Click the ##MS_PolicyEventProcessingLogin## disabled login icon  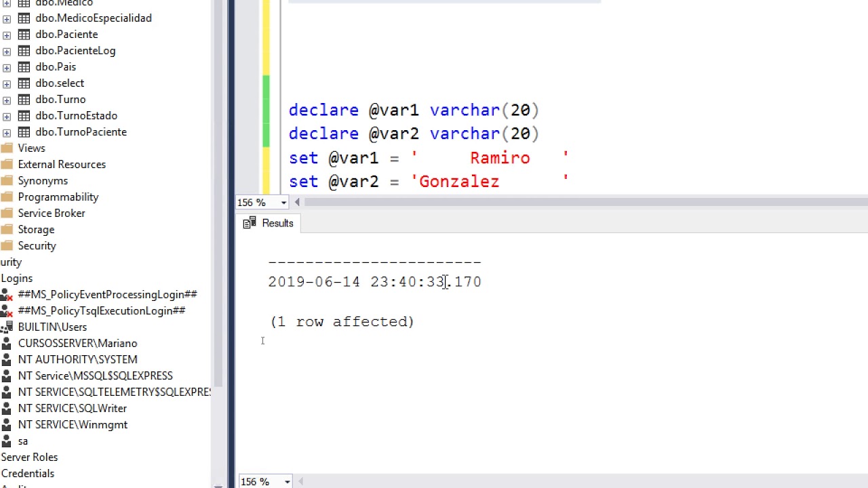7,295
